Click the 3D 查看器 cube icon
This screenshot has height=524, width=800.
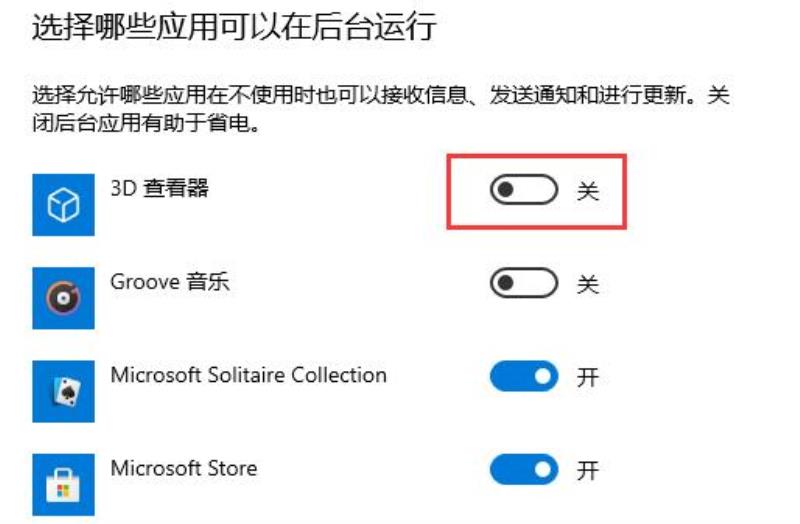click(x=63, y=205)
